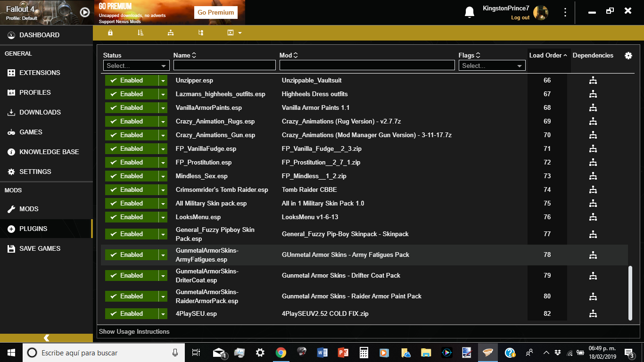This screenshot has height=362, width=644.
Task: Open Calculator from the taskbar
Action: 363,353
